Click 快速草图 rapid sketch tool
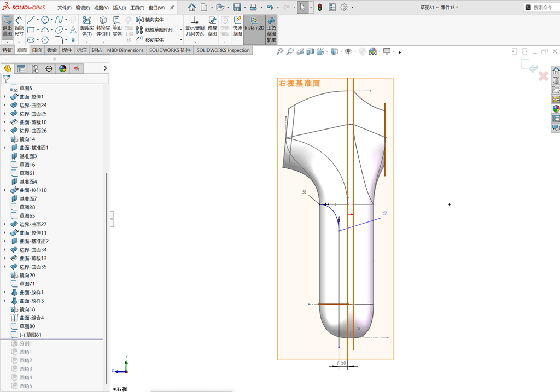The height and width of the screenshot is (392, 560). 237,26
